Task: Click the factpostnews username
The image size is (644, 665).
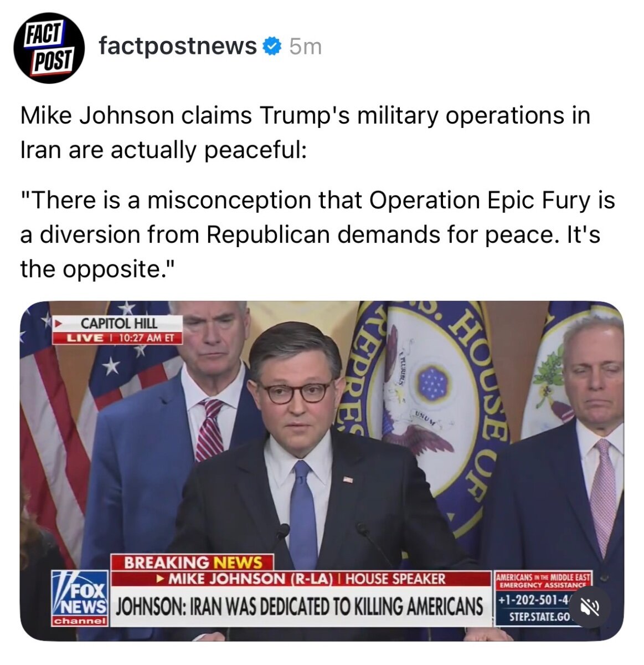Action: 178,46
